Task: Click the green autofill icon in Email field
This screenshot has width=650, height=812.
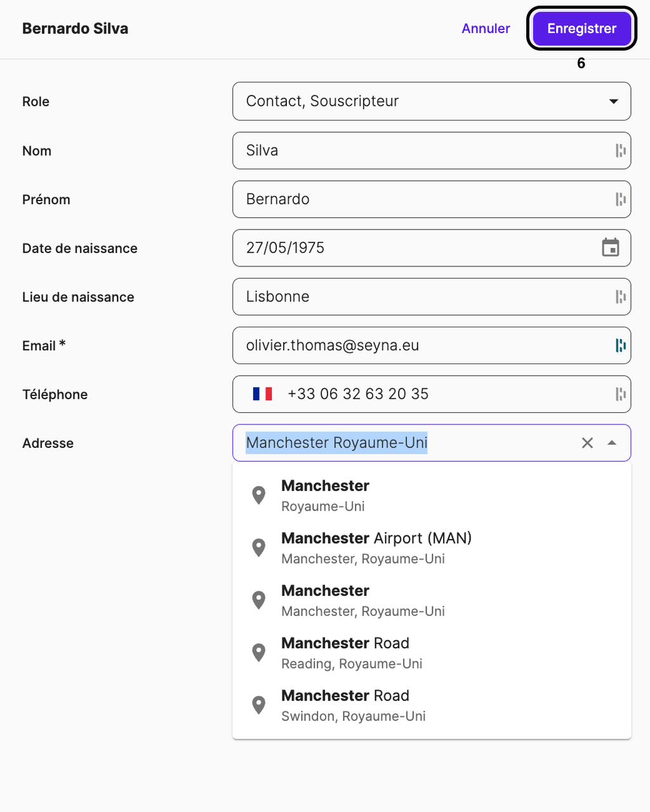Action: pyautogui.click(x=620, y=345)
